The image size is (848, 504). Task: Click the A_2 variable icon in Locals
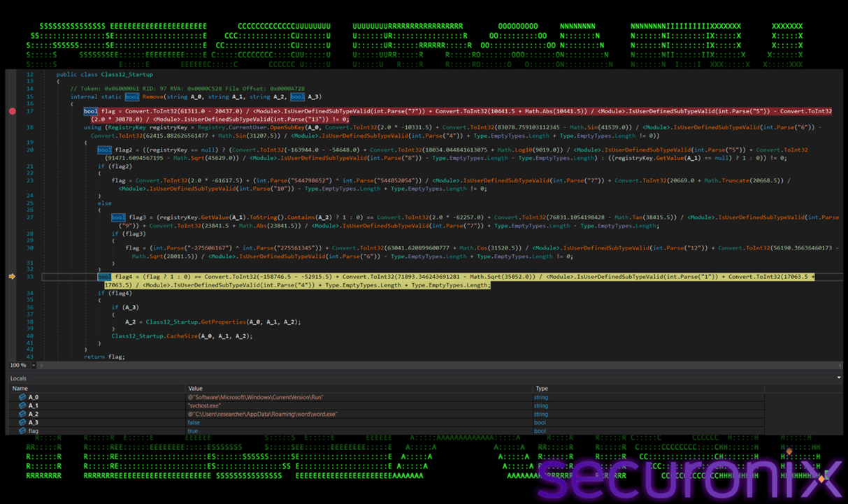pos(22,414)
